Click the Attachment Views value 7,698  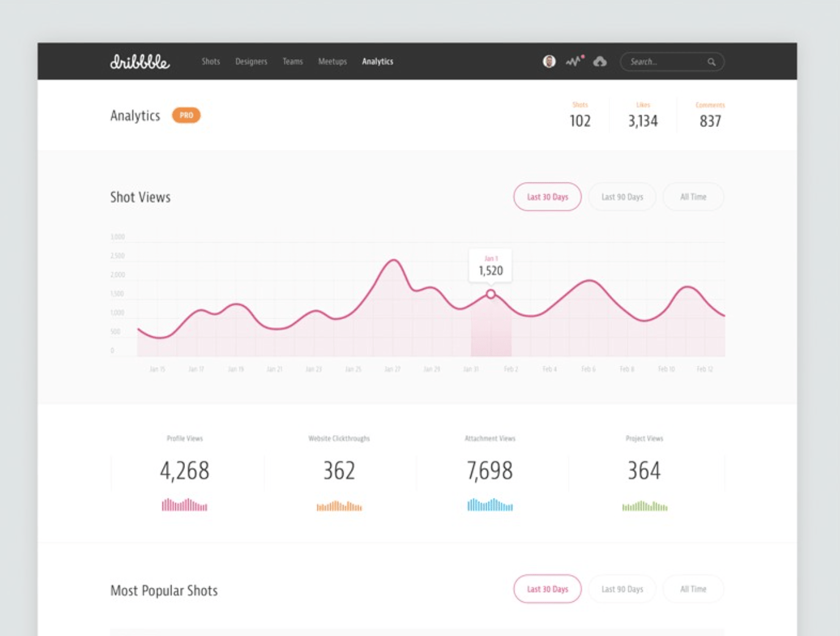pyautogui.click(x=490, y=471)
